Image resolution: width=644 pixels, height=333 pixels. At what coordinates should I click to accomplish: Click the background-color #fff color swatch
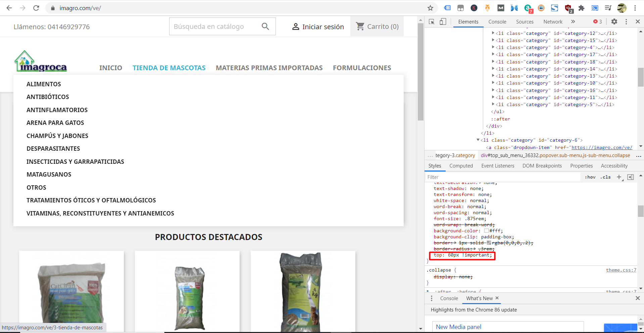click(486, 231)
